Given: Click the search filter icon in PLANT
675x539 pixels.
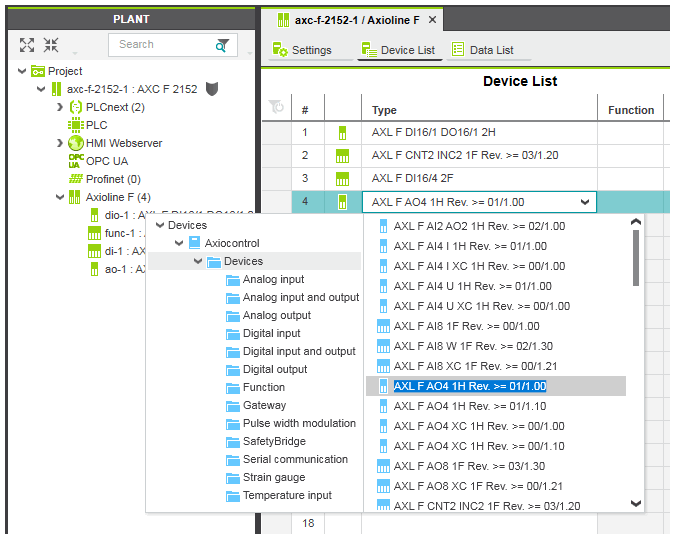Looking at the screenshot, I should tap(222, 45).
